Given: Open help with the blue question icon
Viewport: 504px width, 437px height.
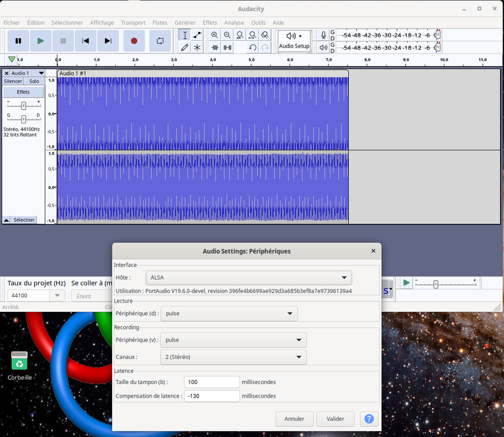Looking at the screenshot, I should pos(369,418).
